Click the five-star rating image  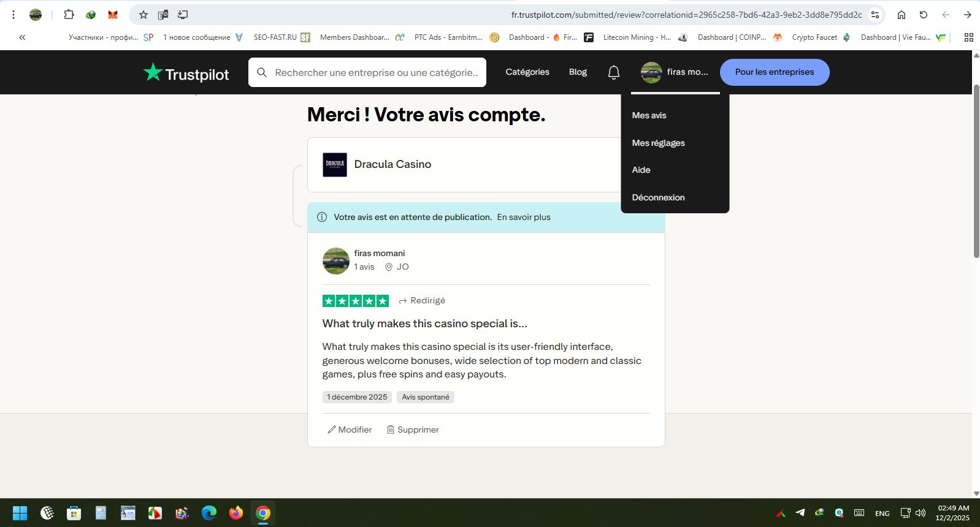[x=356, y=300]
